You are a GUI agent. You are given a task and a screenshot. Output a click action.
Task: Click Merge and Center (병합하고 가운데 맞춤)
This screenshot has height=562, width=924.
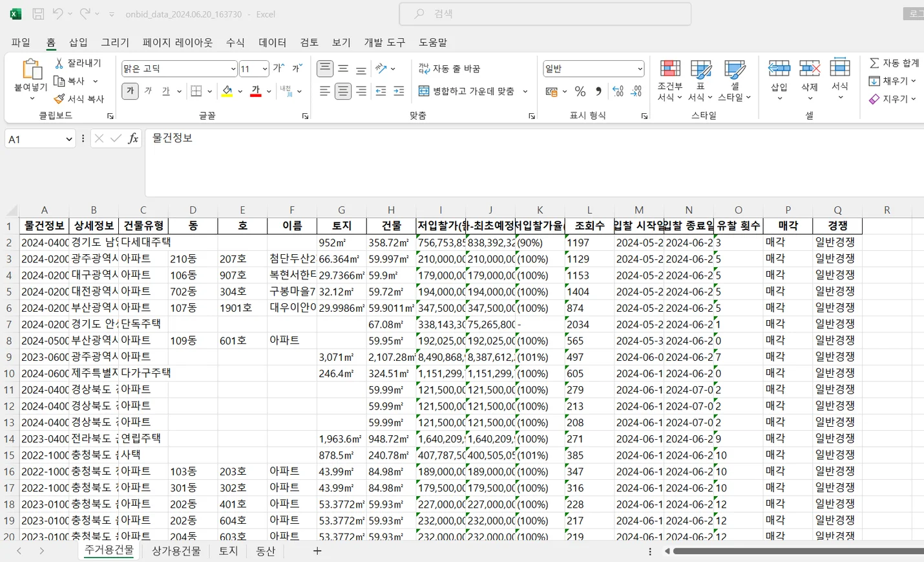467,91
